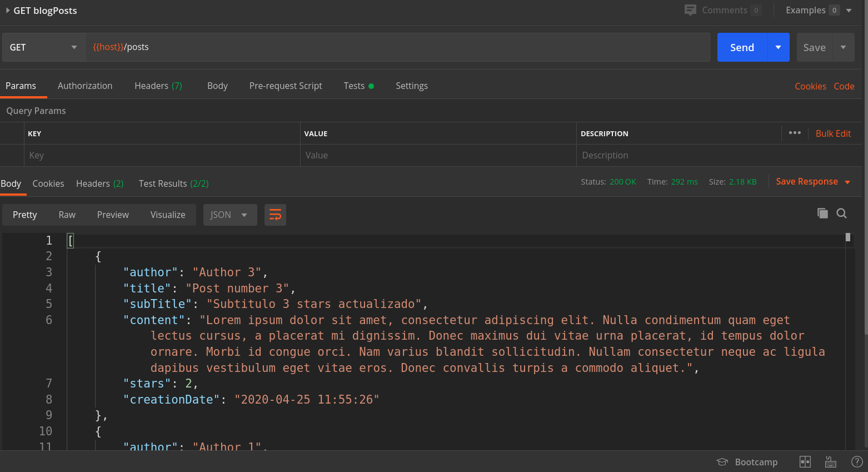Copy response body with the copy icon
The image size is (868, 472).
(x=822, y=213)
